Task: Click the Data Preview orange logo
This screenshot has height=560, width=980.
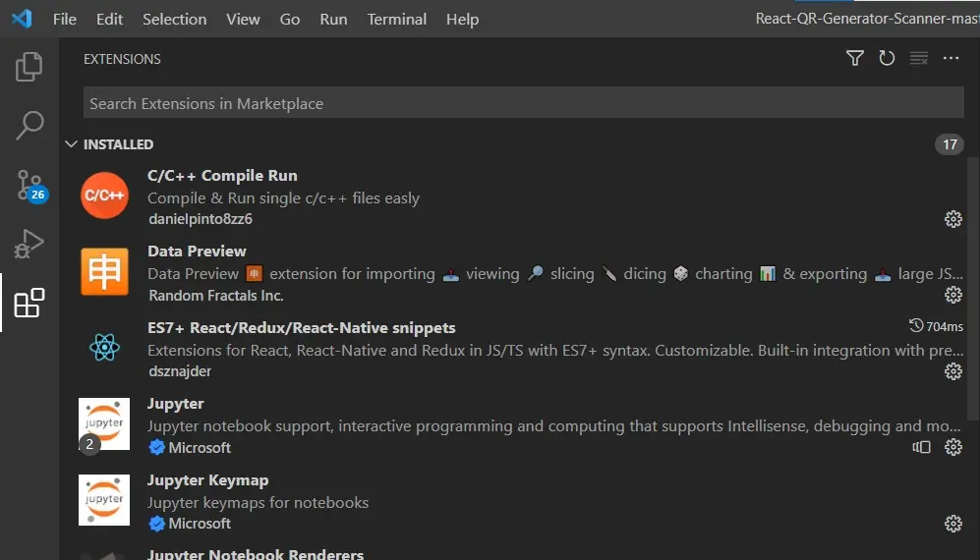Action: click(104, 271)
